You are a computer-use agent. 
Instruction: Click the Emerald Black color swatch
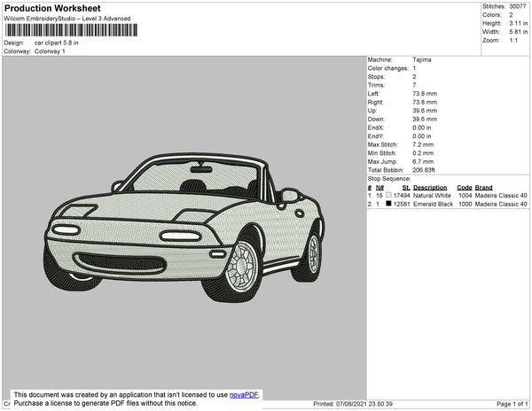pyautogui.click(x=388, y=204)
